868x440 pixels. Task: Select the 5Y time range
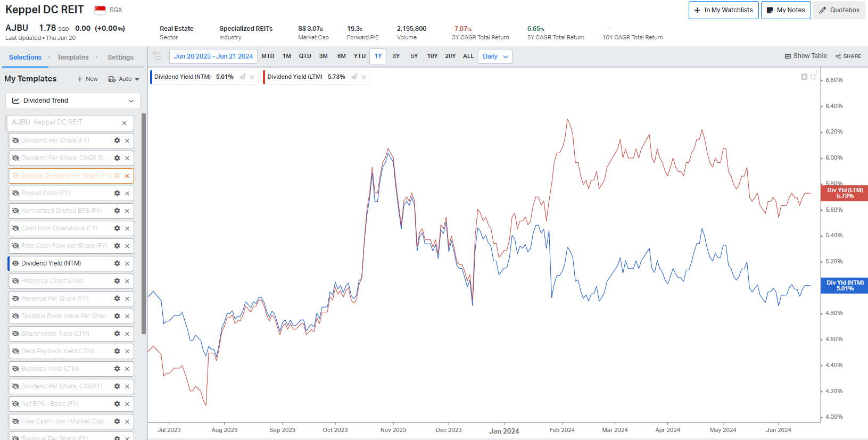[414, 56]
